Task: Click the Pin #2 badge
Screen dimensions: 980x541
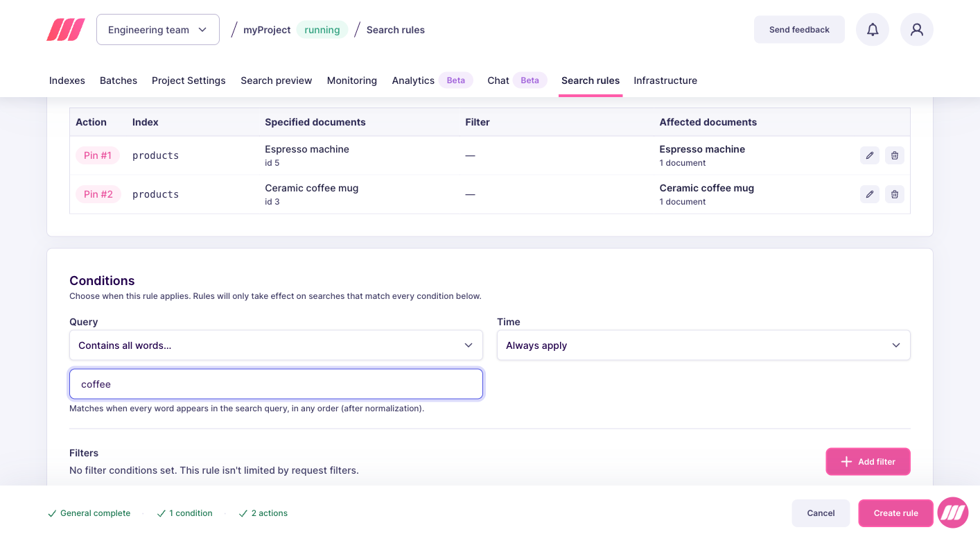Action: [98, 194]
